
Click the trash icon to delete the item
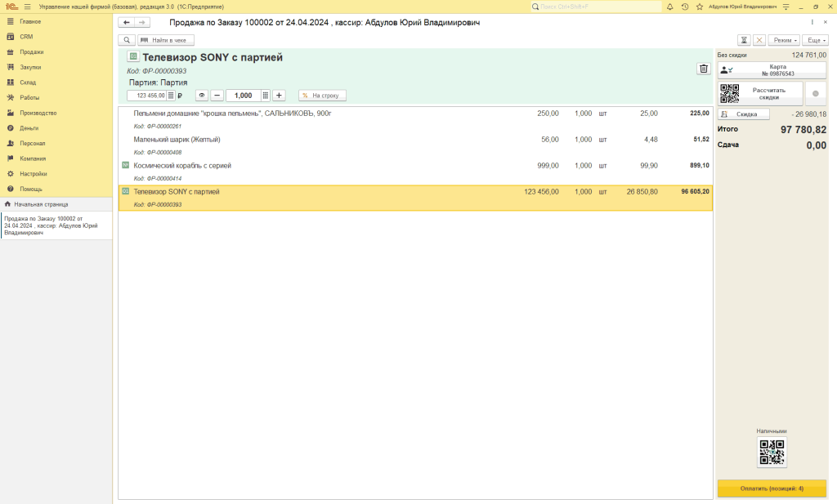(703, 69)
